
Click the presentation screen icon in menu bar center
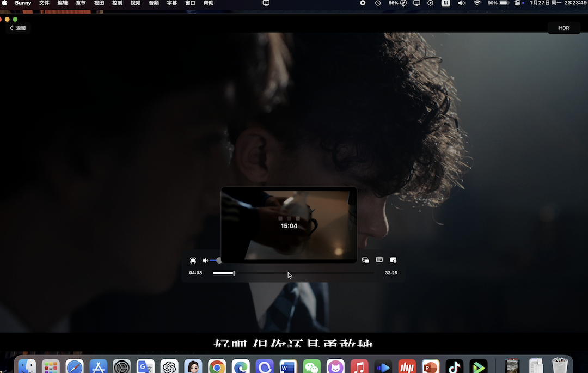pos(266,3)
